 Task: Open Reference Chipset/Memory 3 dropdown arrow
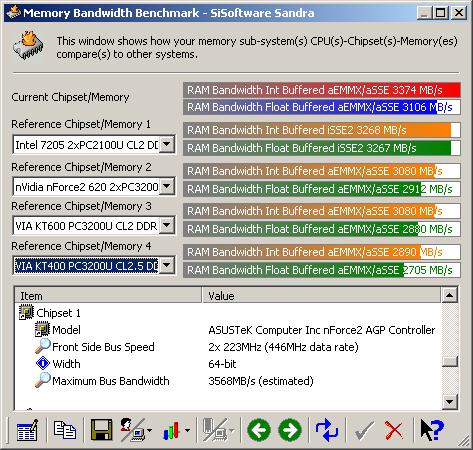point(166,226)
